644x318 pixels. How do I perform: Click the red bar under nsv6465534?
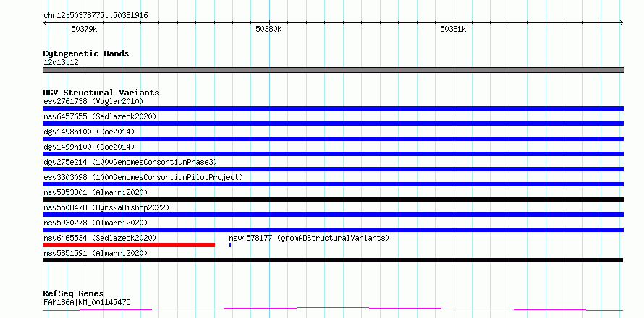click(129, 245)
